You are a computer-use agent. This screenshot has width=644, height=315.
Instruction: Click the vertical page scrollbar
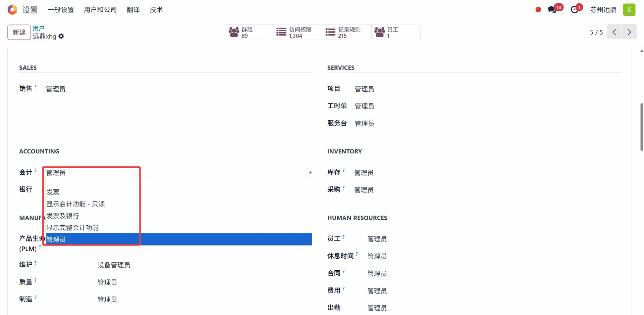click(642, 127)
